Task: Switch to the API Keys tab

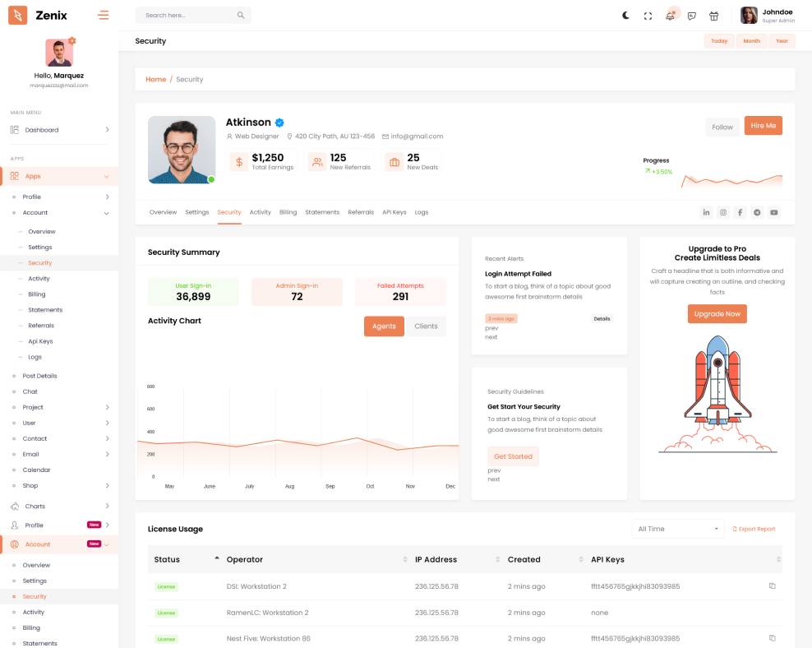Action: click(x=394, y=212)
